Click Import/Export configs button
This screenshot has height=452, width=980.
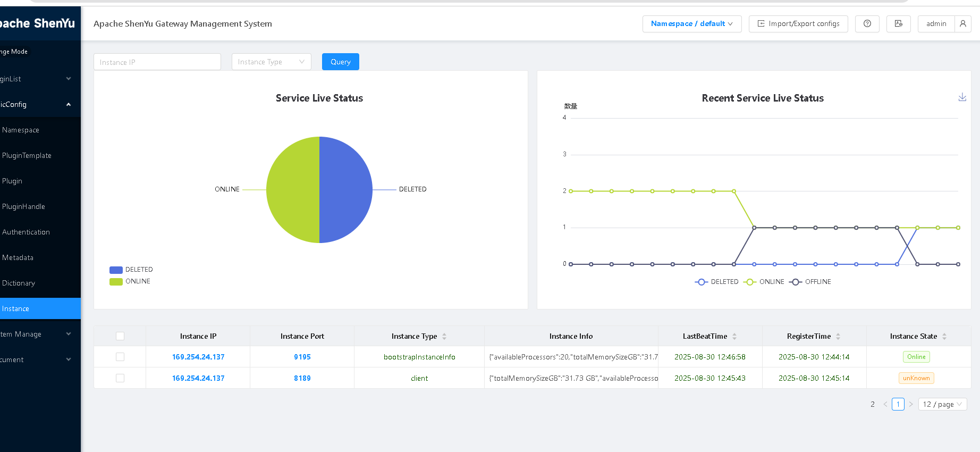pos(798,24)
